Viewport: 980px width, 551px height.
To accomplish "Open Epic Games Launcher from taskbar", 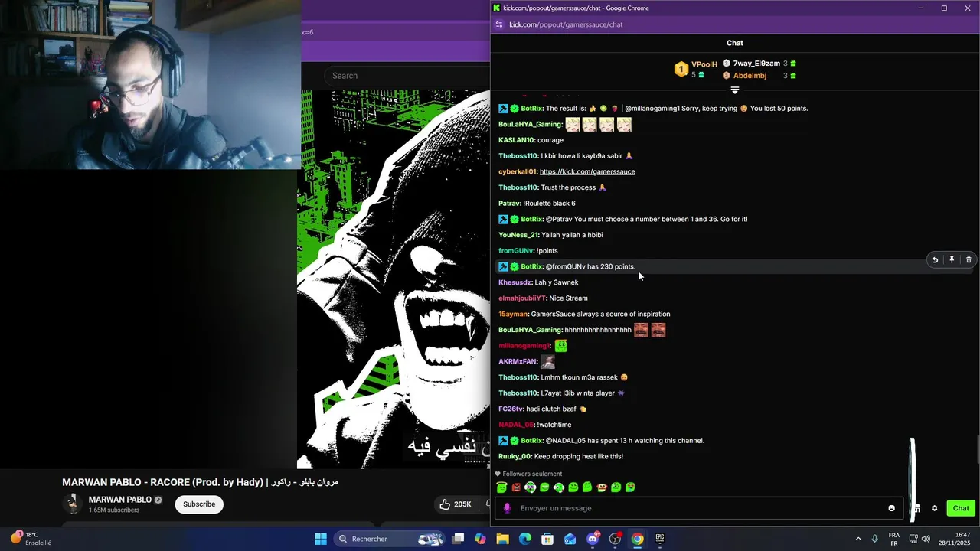I will [x=659, y=539].
